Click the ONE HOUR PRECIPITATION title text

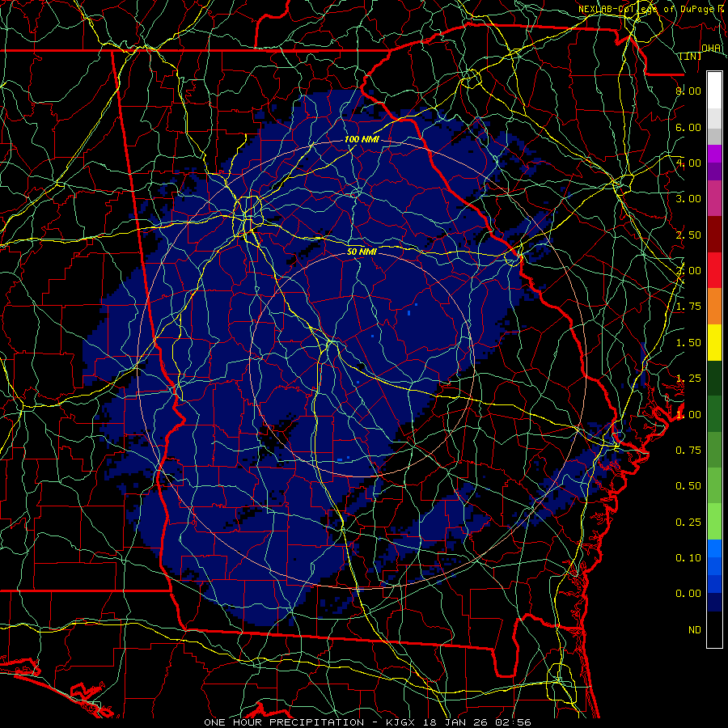point(284,722)
